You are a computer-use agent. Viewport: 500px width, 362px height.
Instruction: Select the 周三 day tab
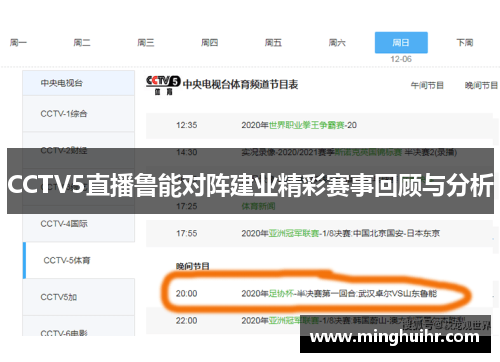click(146, 43)
